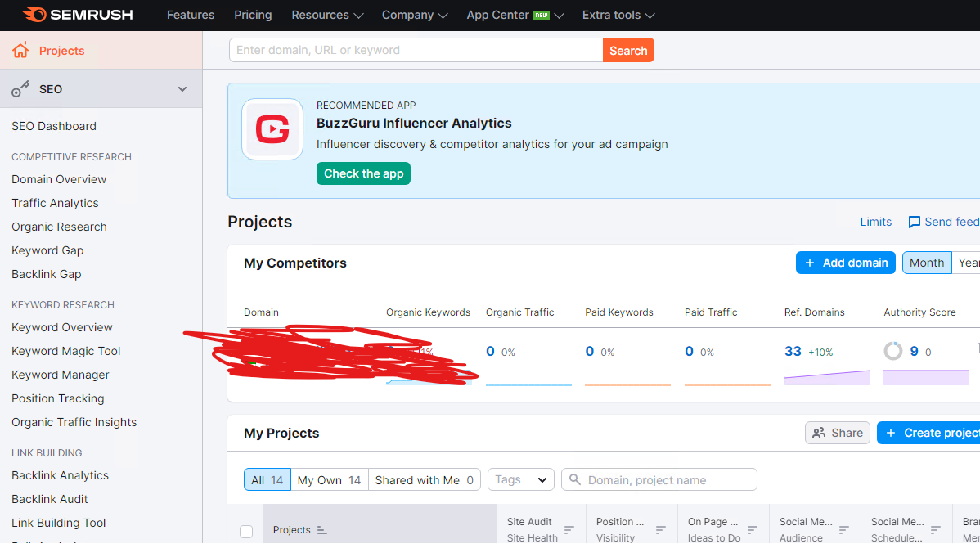
Task: Click the Semrush logo
Action: point(78,15)
